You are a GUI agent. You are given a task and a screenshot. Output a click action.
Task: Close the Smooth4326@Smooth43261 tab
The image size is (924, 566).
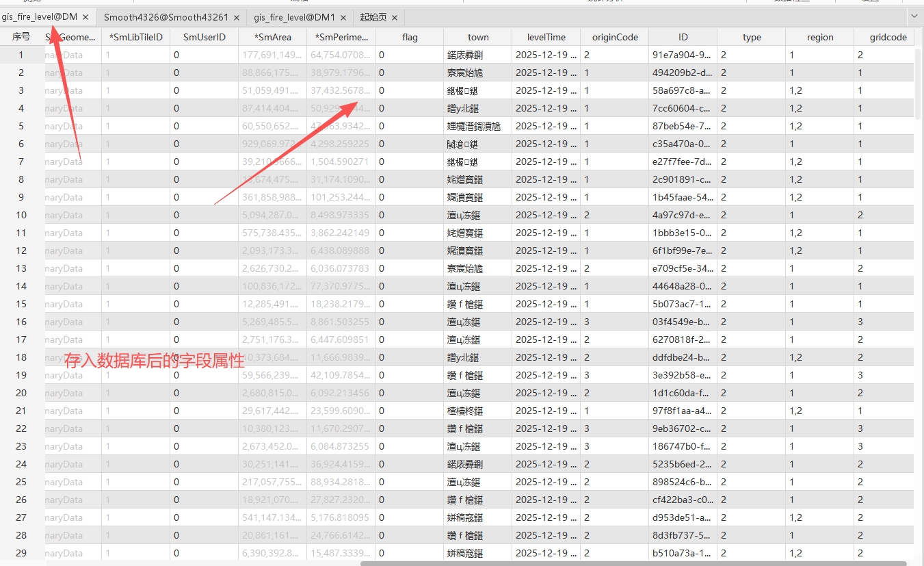237,17
